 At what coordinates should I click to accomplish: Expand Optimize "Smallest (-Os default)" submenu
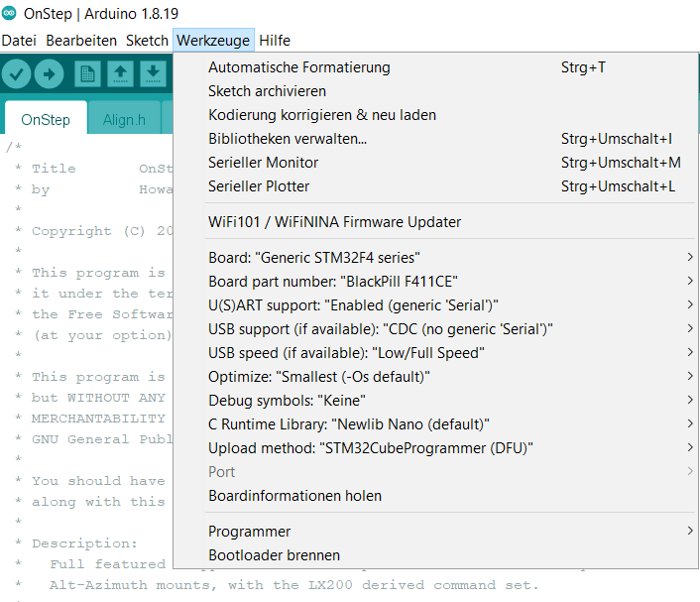click(435, 377)
